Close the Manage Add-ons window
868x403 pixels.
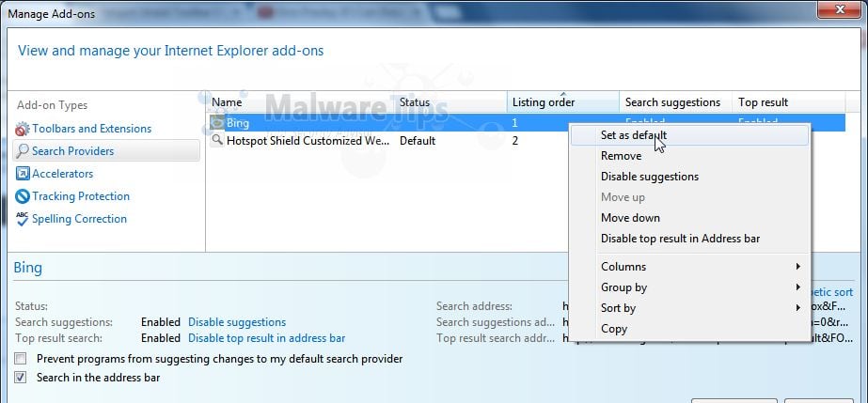(x=840, y=8)
